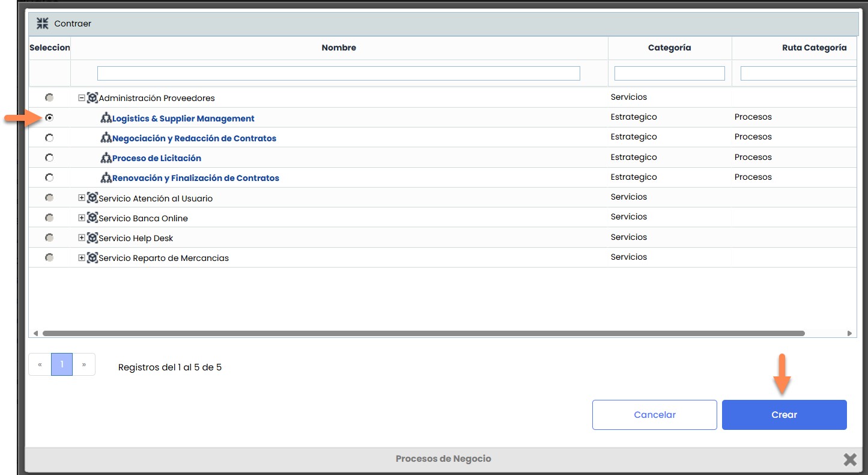The image size is (868, 475).
Task: Expand the Servicio Reparto de Mercancías node
Action: coord(82,258)
